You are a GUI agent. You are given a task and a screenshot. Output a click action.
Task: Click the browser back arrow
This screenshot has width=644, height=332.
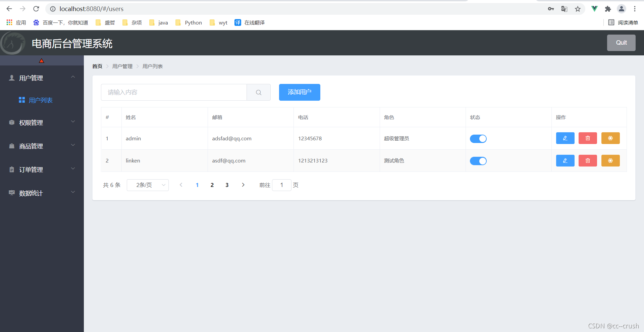[9, 9]
